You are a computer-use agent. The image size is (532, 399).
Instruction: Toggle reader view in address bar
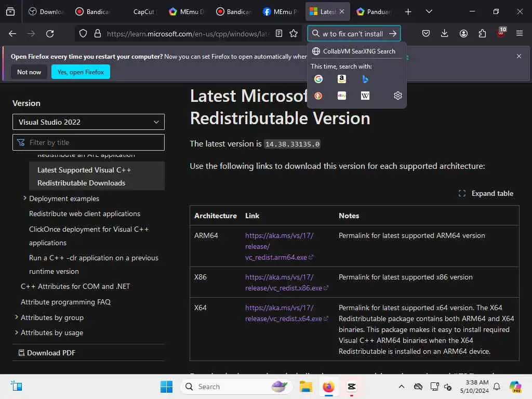coord(279,34)
